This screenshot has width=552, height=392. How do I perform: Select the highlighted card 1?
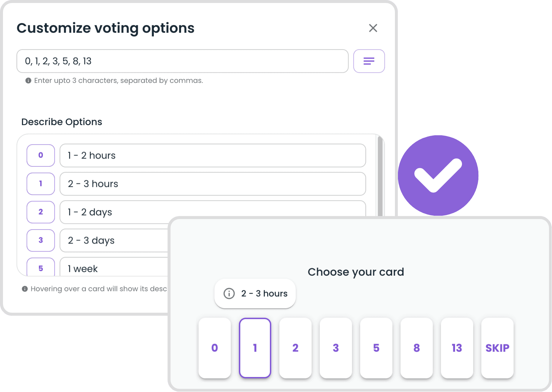point(255,348)
